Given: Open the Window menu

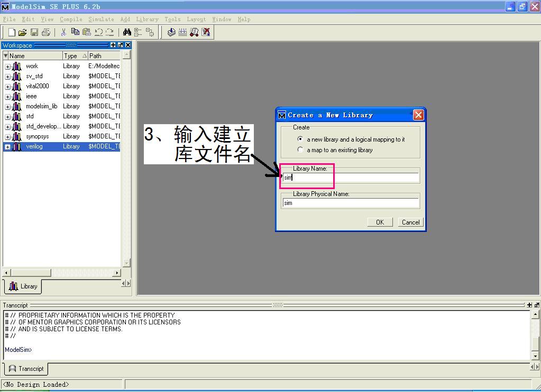Looking at the screenshot, I should click(x=222, y=20).
